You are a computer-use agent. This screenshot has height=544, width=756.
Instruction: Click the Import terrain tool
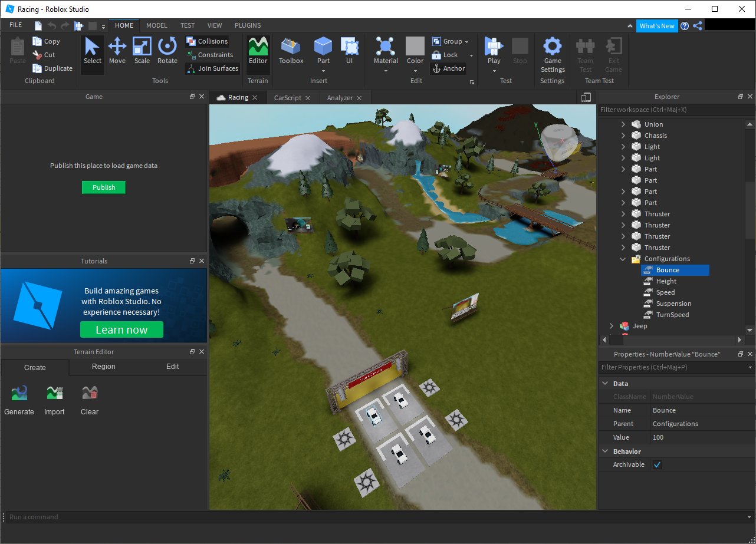tap(54, 400)
